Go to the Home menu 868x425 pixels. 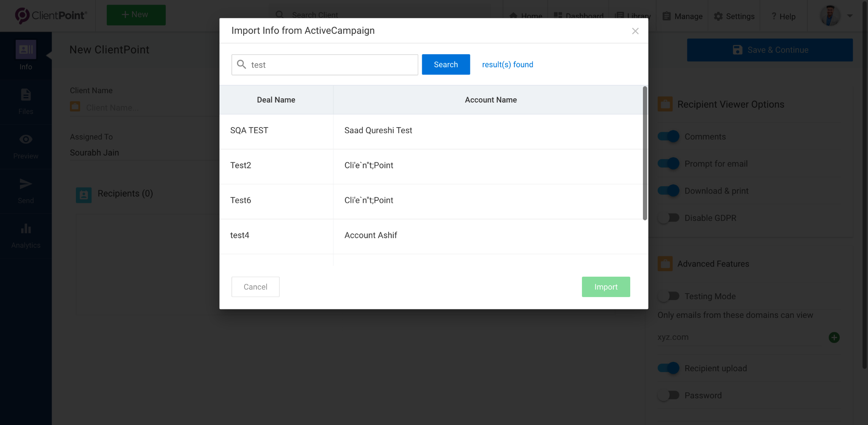(526, 16)
